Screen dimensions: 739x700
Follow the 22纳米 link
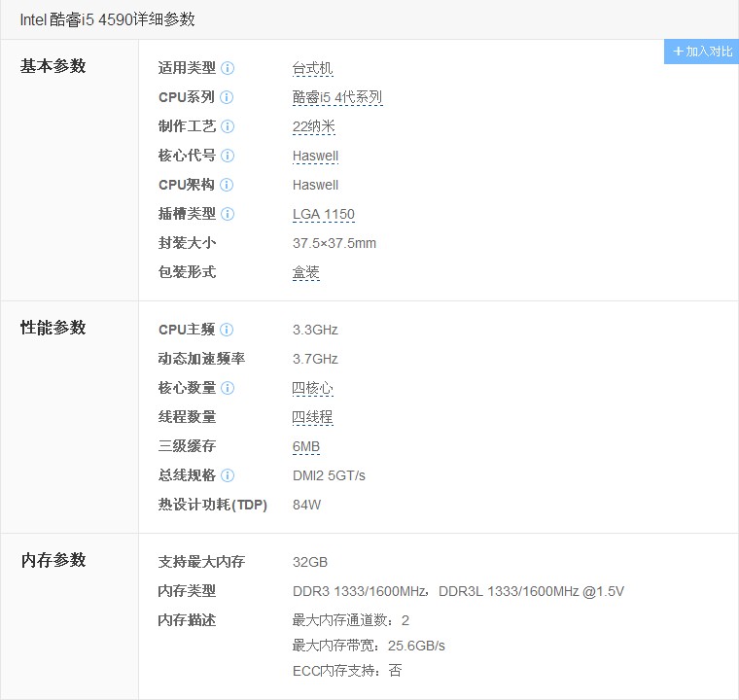tap(313, 126)
